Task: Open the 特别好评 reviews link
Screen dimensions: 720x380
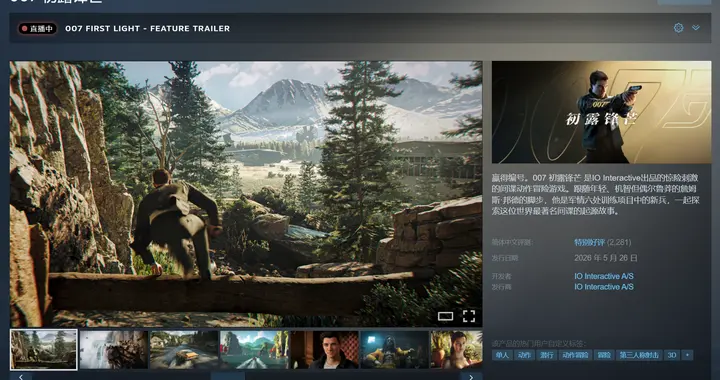Action: 590,242
